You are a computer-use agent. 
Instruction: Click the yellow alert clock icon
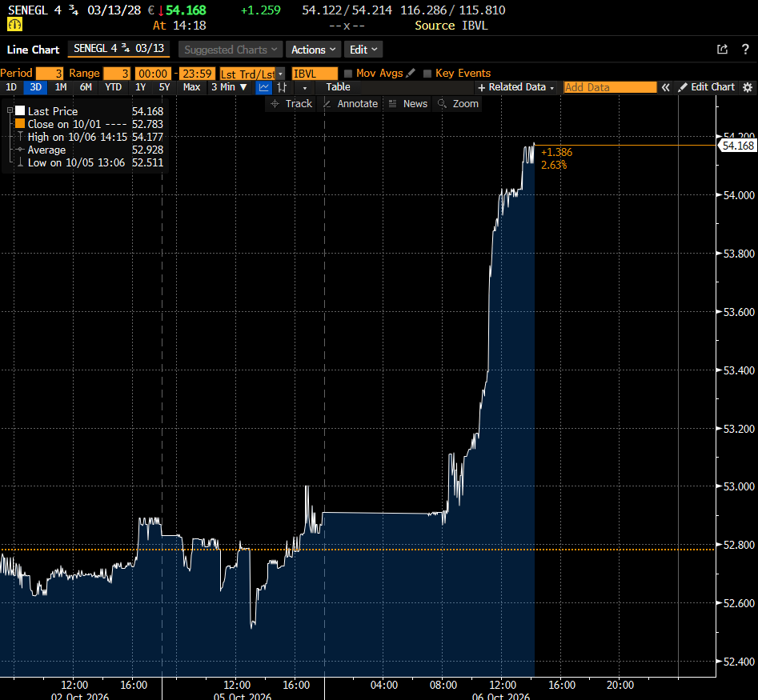(x=14, y=25)
